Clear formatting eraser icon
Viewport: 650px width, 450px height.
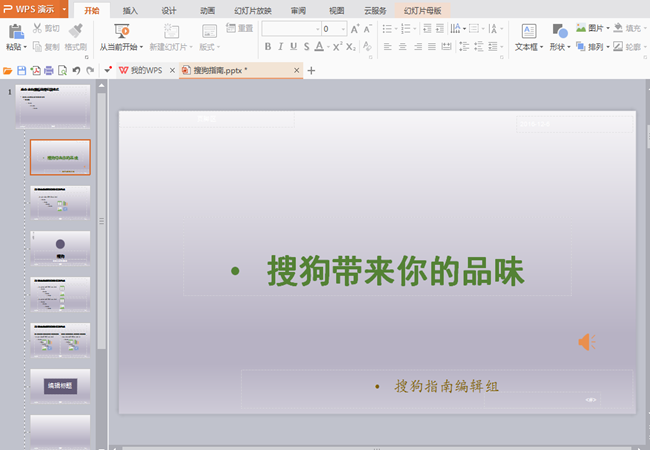[x=367, y=46]
